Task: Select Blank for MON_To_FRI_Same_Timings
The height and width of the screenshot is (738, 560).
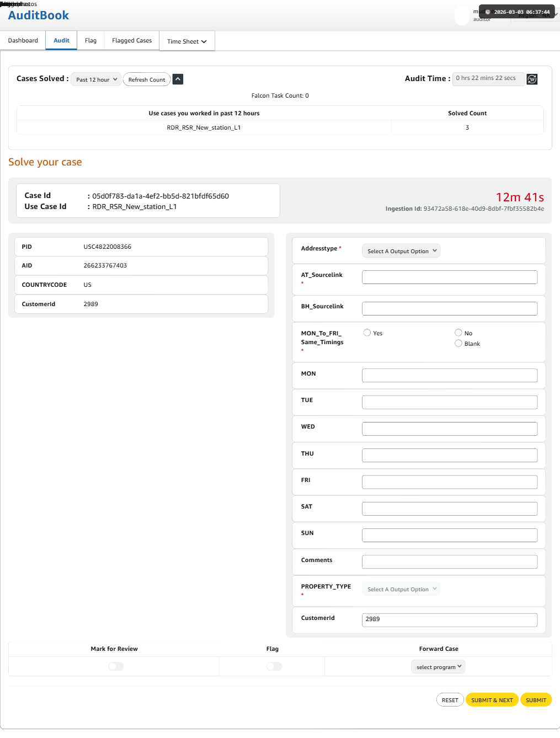Action: click(x=458, y=343)
